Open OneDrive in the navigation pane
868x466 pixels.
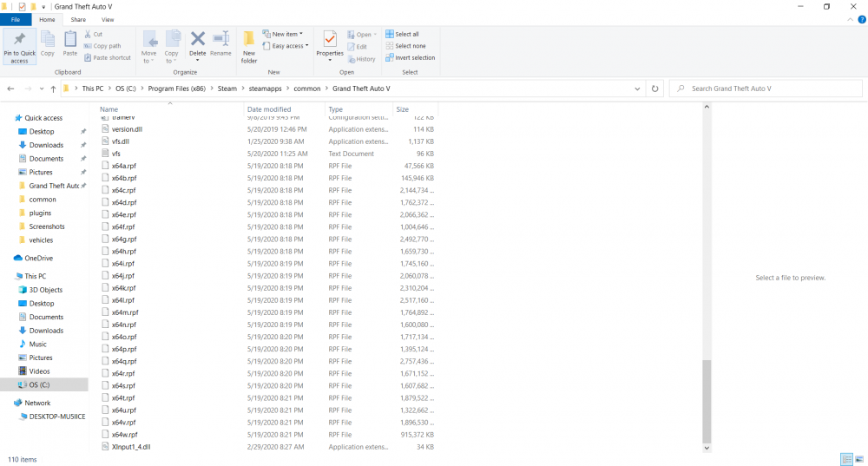coord(38,258)
